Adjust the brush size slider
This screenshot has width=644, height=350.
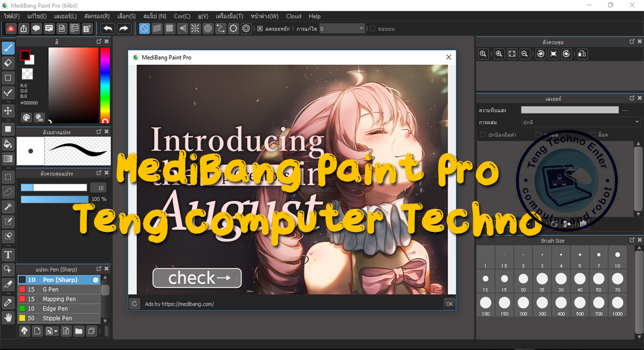[x=54, y=187]
